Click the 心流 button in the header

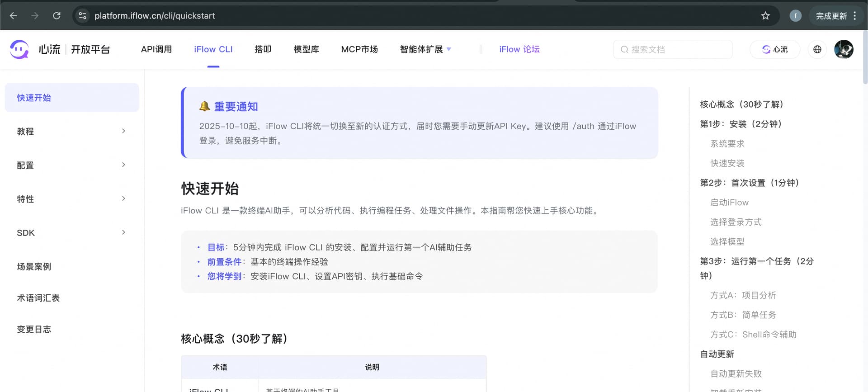[x=774, y=49]
